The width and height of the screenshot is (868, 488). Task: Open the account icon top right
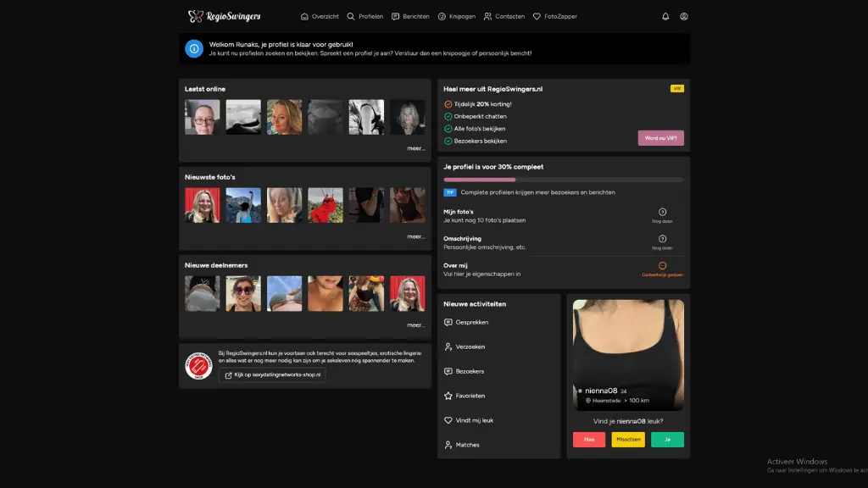[x=683, y=16]
